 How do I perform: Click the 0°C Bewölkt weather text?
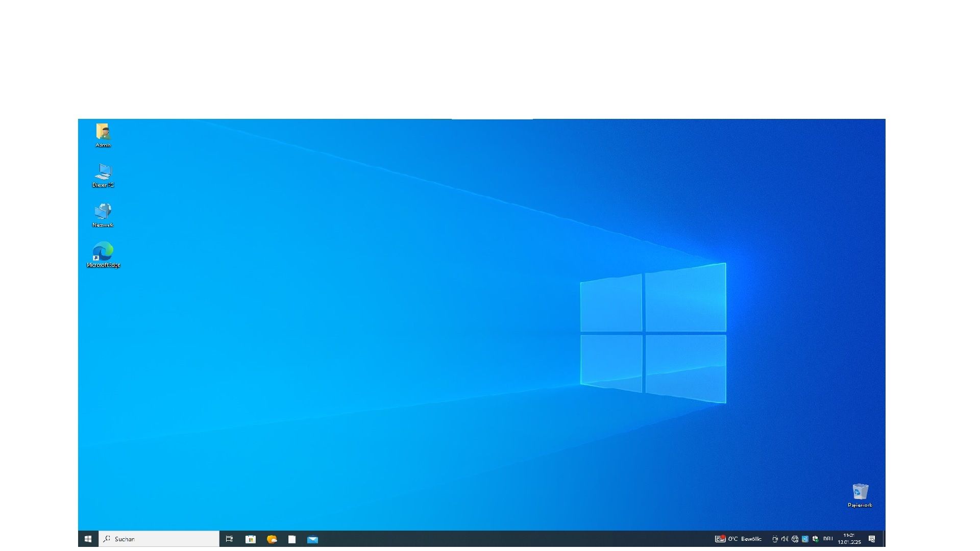(x=745, y=539)
